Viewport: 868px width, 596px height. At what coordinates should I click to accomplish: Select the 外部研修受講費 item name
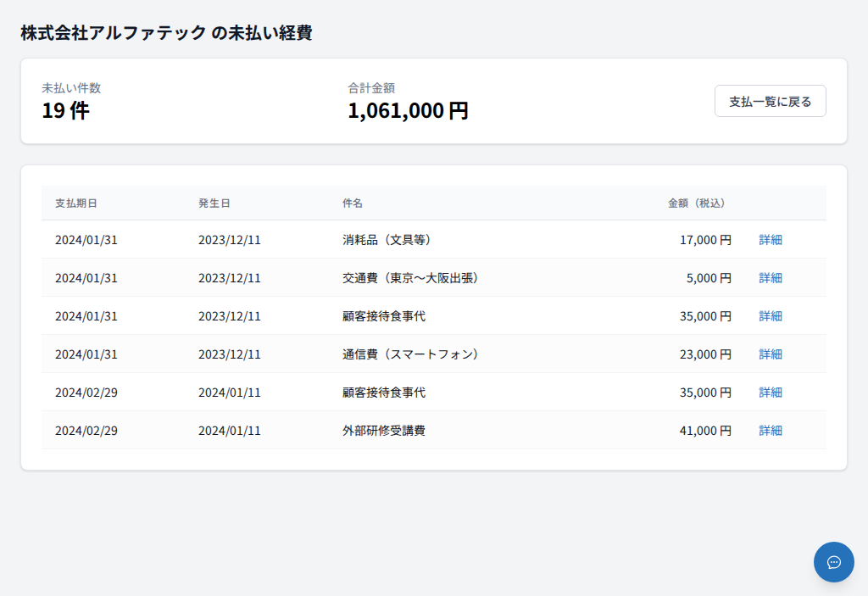coord(384,431)
